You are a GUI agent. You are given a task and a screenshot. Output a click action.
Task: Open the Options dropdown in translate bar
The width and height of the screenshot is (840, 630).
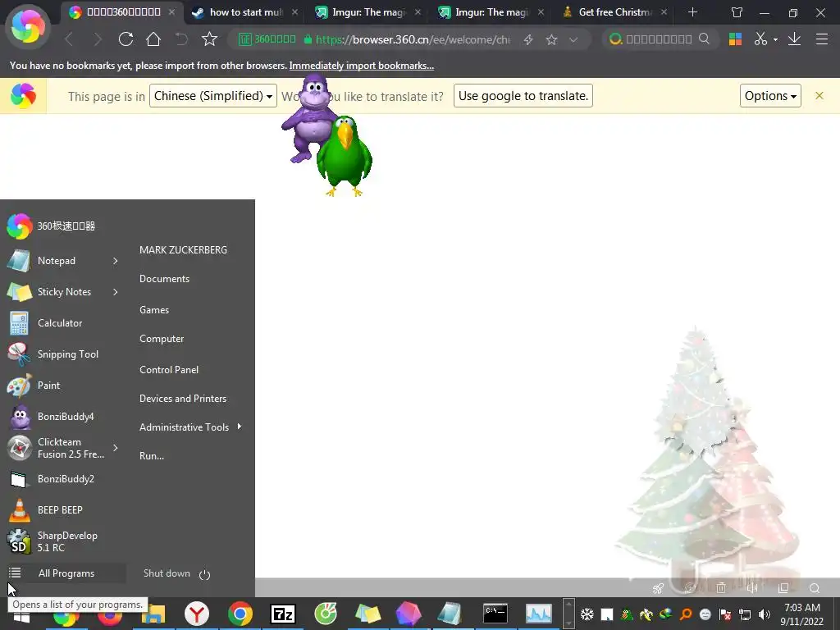click(770, 96)
